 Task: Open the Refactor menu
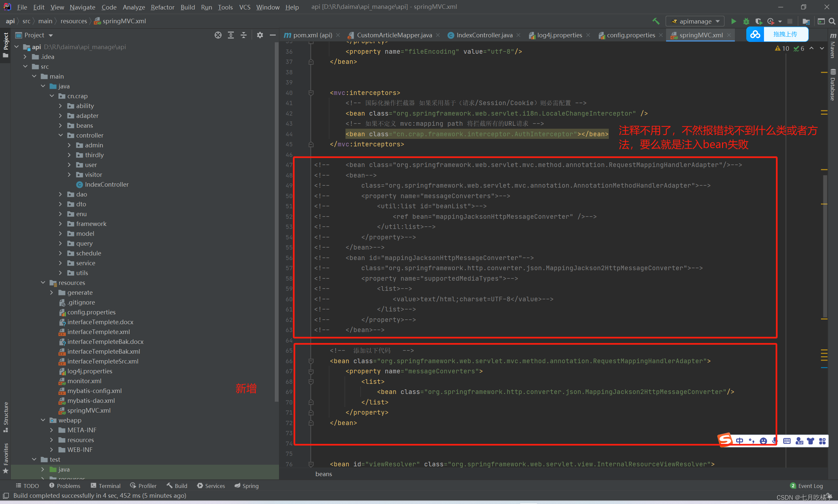(x=162, y=7)
